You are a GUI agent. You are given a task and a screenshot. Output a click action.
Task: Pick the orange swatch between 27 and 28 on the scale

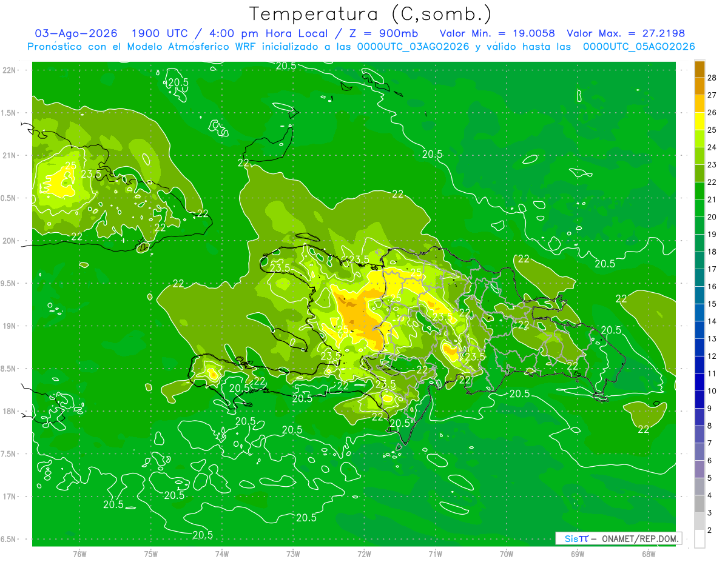[x=699, y=86]
